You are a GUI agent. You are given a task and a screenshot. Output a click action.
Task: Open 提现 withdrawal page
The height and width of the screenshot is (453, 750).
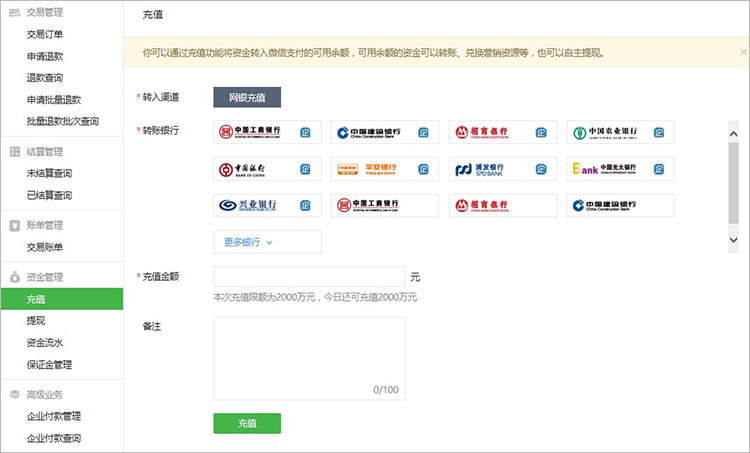point(36,320)
